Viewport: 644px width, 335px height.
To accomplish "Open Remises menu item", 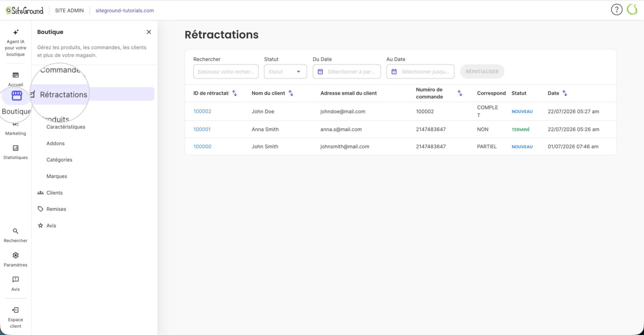I will pos(56,209).
